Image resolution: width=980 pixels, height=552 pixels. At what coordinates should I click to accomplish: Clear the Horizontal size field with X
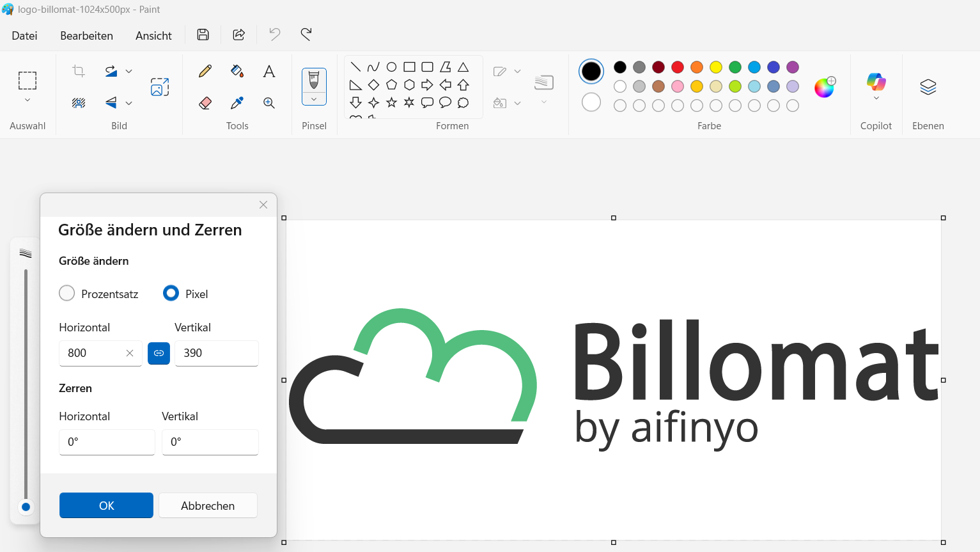click(x=130, y=353)
